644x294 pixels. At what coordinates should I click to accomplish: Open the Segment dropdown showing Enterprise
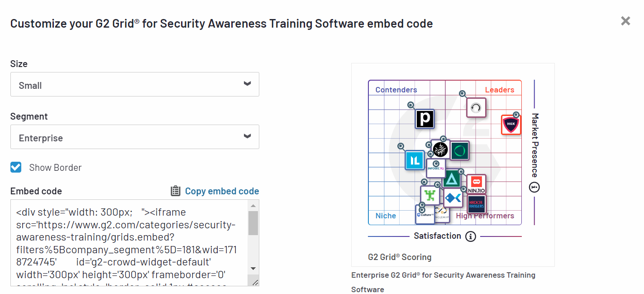pyautogui.click(x=135, y=137)
